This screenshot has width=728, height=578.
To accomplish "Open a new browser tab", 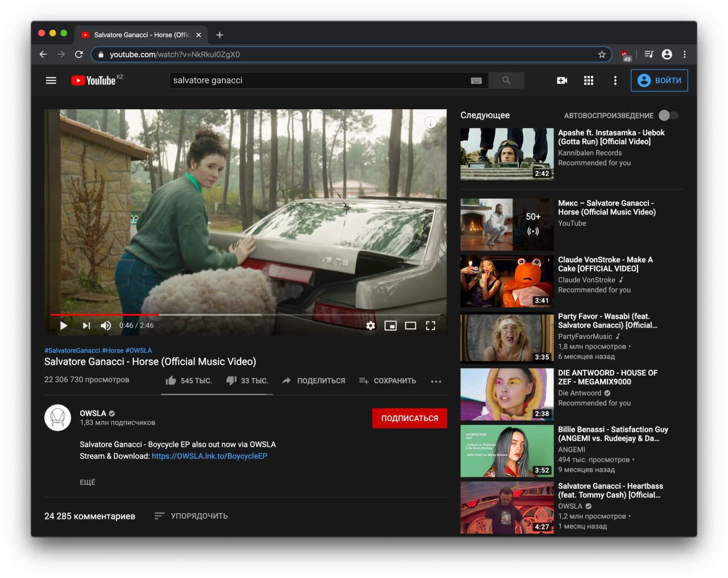I will (x=220, y=35).
